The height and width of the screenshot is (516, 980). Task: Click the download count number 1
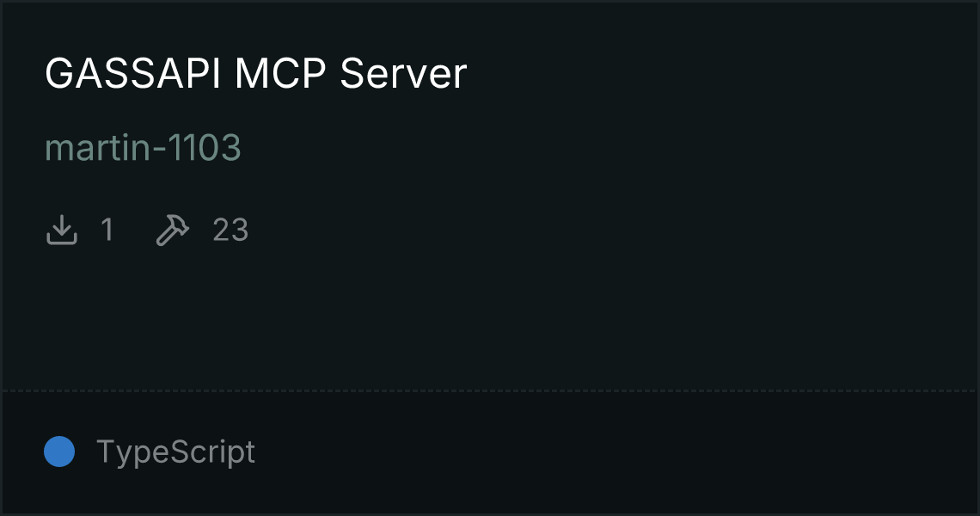(107, 230)
